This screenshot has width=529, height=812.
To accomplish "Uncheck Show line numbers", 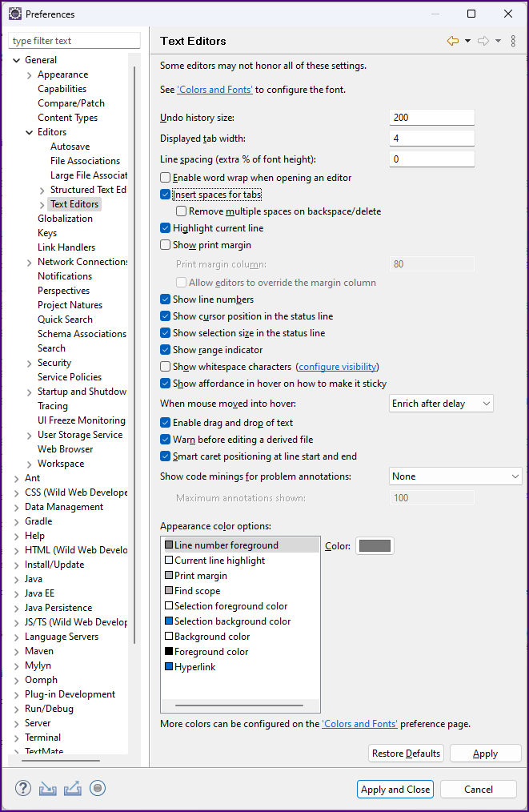I will [x=166, y=299].
